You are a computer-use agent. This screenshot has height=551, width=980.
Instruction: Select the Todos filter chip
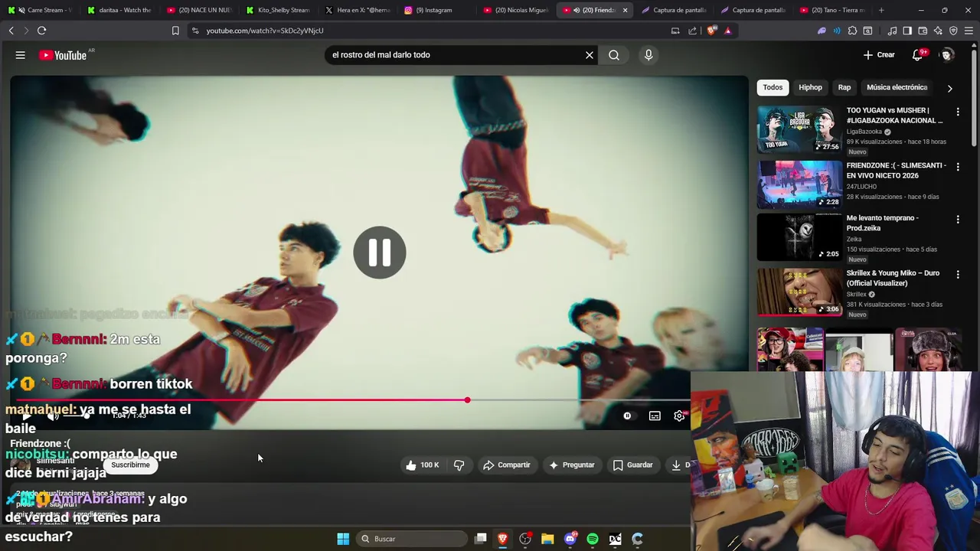coord(773,87)
